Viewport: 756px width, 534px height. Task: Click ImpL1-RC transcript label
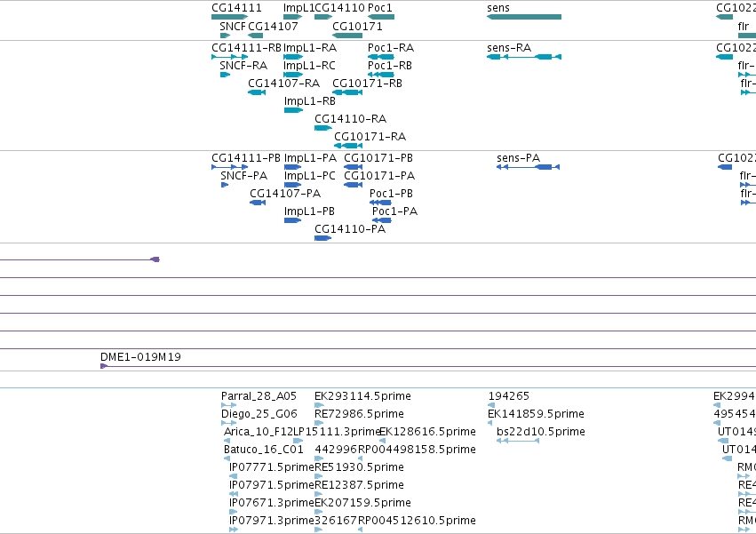309,66
